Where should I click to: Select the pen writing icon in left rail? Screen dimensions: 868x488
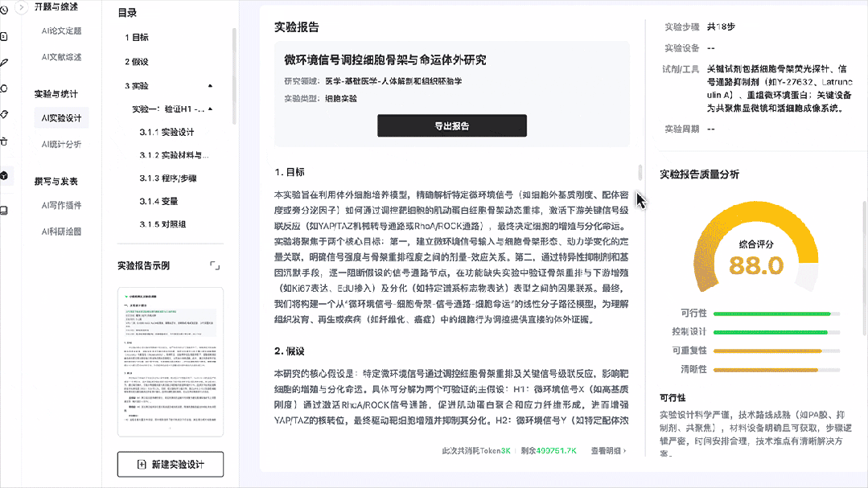pyautogui.click(x=4, y=63)
